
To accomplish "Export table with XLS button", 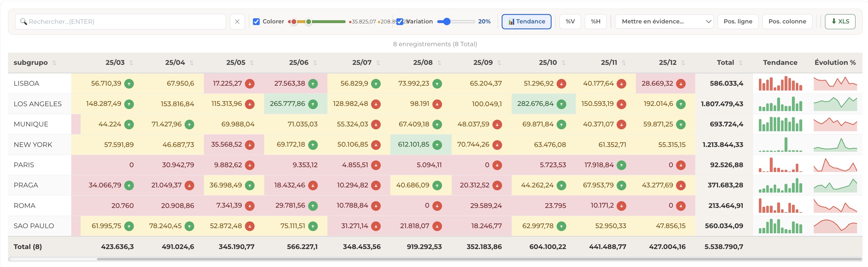I will tap(840, 22).
